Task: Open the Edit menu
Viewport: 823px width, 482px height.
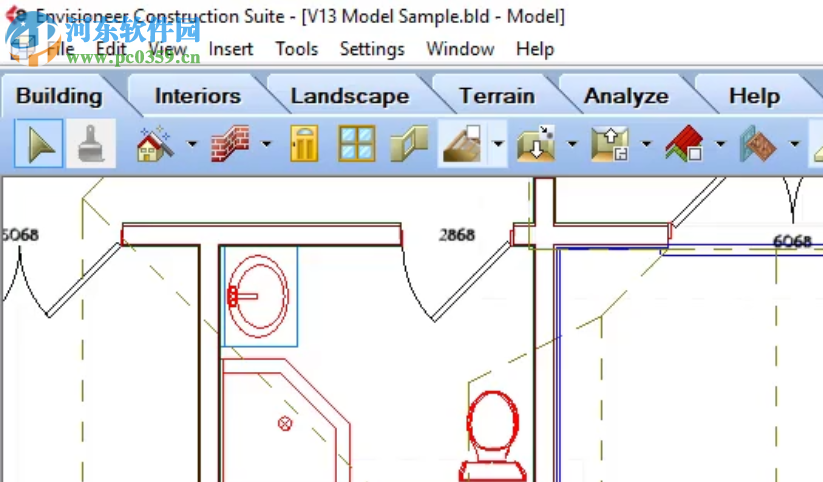Action: 111,49
